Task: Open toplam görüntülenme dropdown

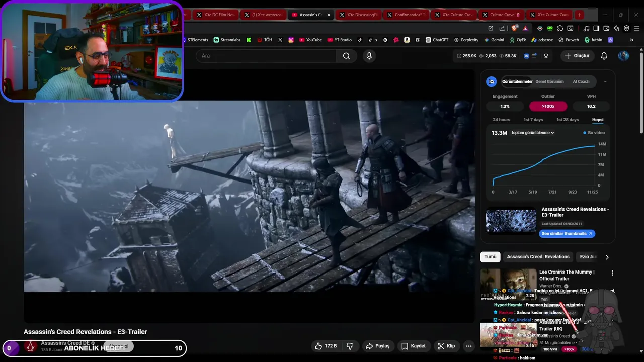Action: 533,133
